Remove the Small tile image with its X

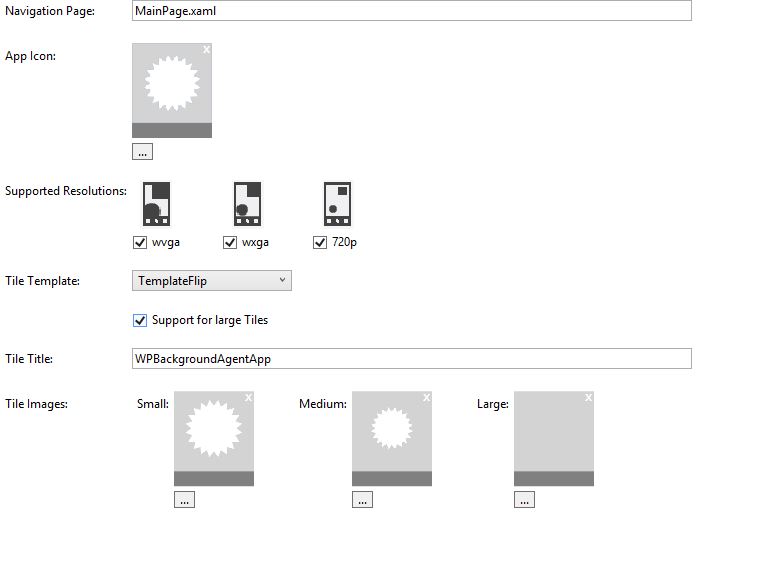coord(248,397)
